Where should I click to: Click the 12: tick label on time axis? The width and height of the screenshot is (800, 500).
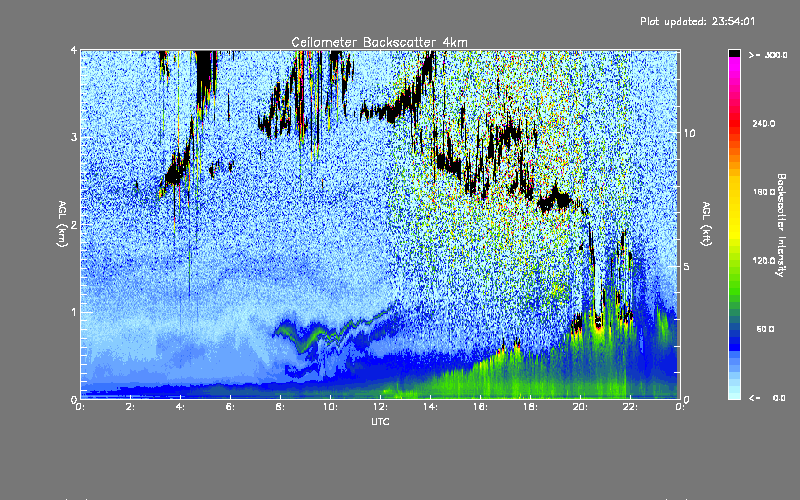(x=380, y=407)
